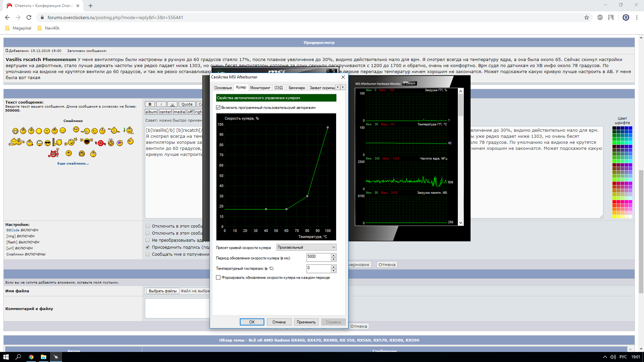Click the Windows Start button
The width and height of the screenshot is (644, 362).
pyautogui.click(x=6, y=357)
